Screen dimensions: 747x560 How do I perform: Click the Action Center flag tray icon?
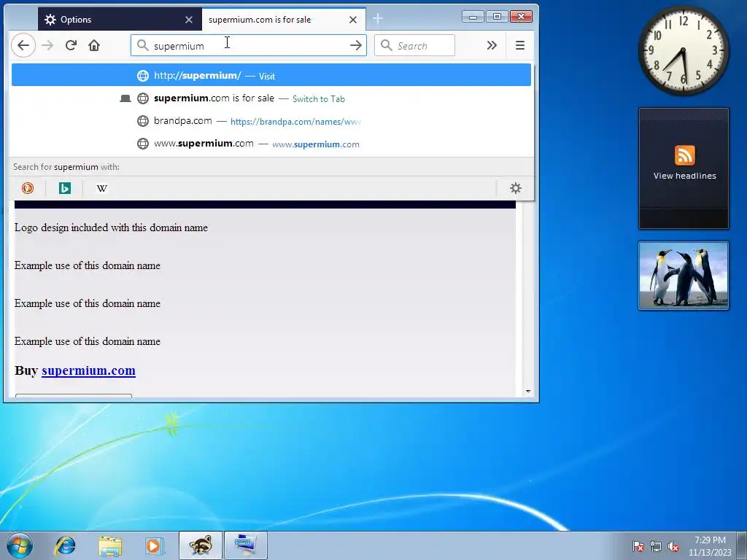tap(638, 546)
